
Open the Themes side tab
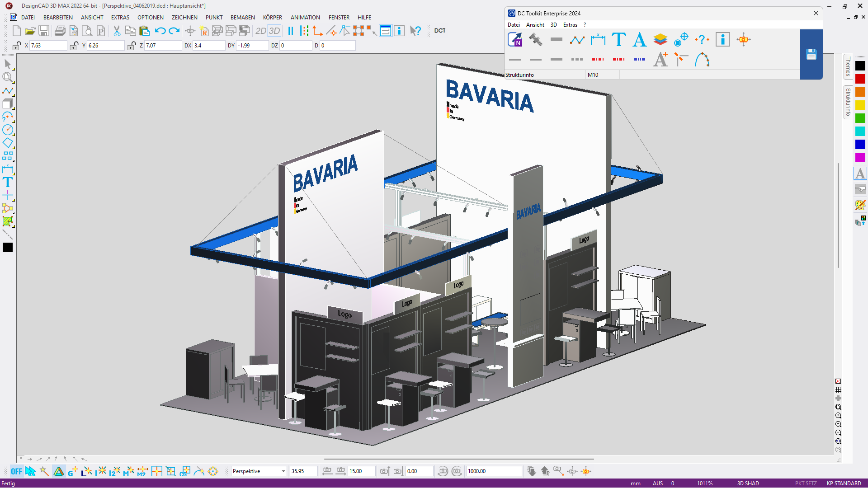point(848,66)
